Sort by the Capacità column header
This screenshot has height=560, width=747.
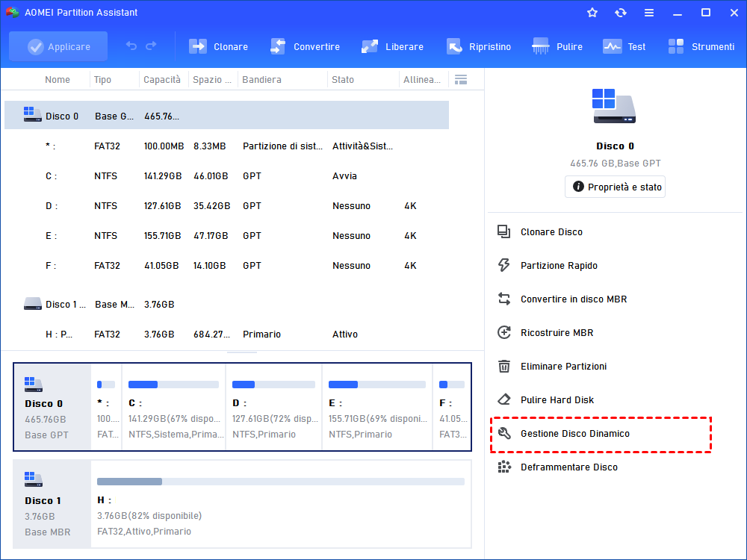[162, 80]
